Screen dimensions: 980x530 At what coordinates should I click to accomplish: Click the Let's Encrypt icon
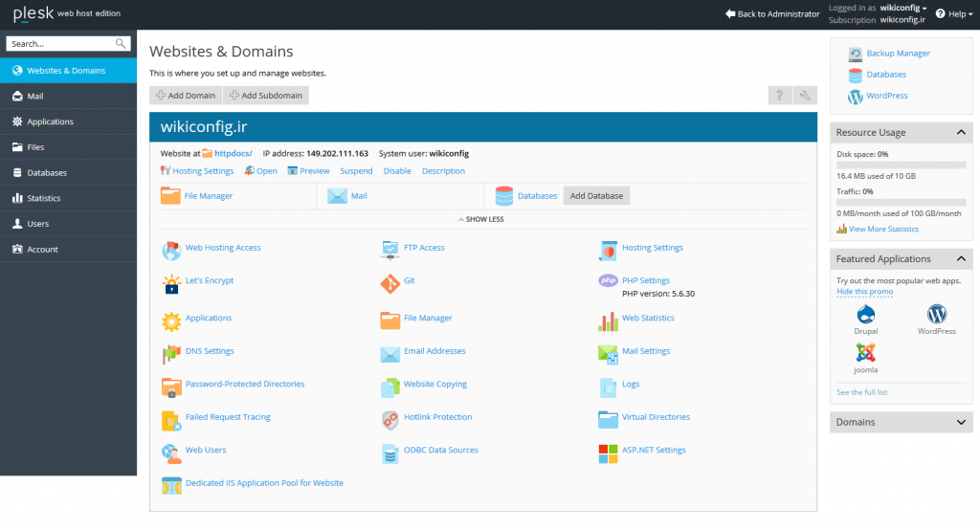[x=171, y=283]
